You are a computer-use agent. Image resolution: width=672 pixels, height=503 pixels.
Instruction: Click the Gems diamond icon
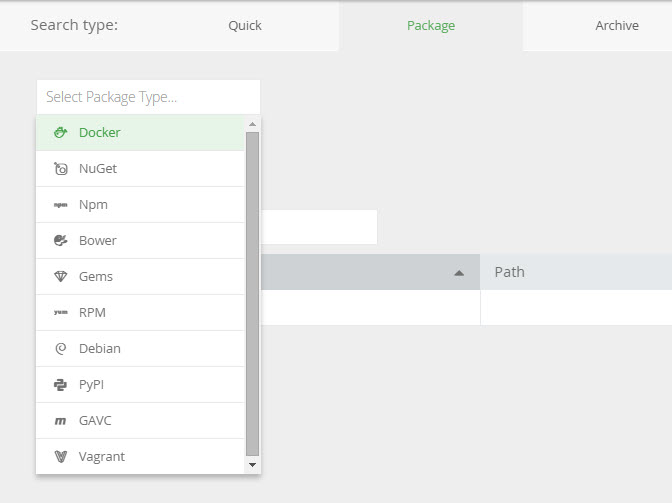(60, 276)
